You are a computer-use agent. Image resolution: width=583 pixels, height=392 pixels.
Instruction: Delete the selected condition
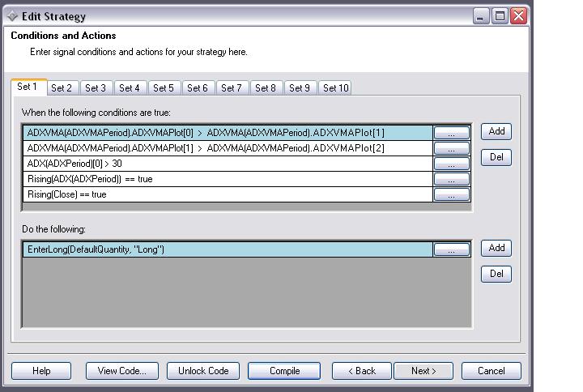(x=496, y=157)
